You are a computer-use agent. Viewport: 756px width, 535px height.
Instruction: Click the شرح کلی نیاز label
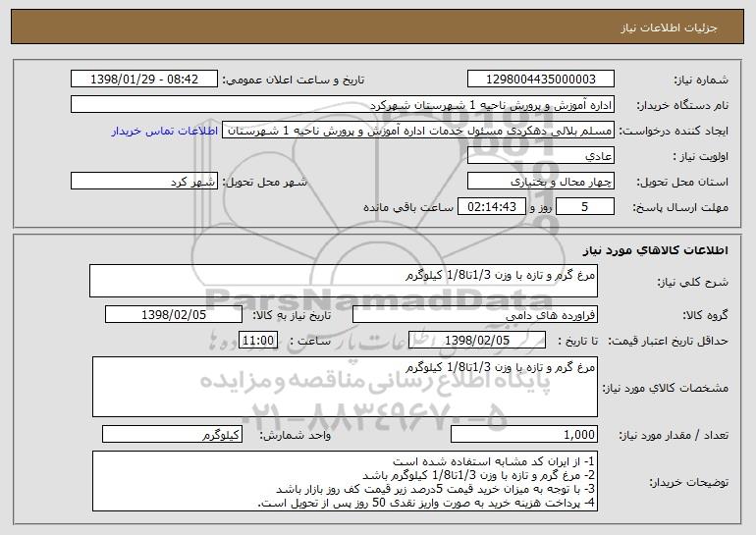693,282
